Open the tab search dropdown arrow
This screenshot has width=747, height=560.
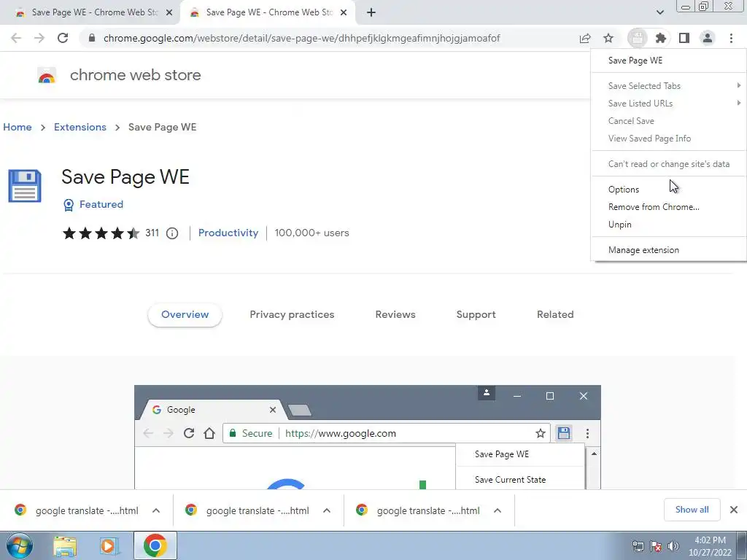click(x=659, y=12)
